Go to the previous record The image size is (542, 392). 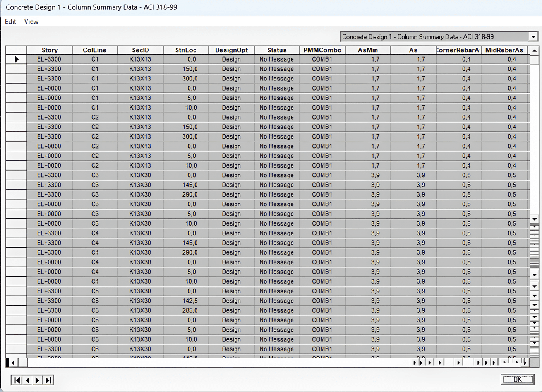tap(27, 380)
